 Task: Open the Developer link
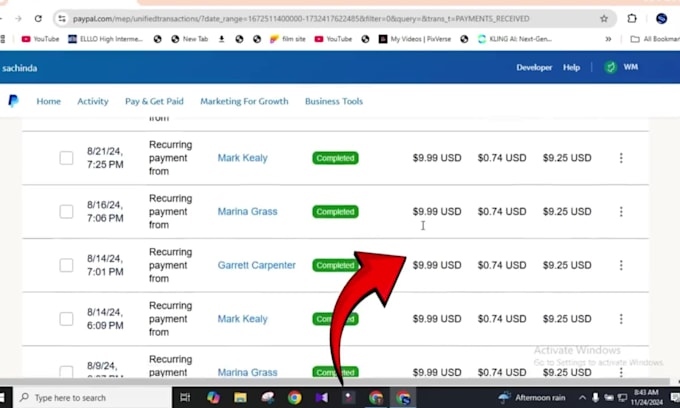coord(534,67)
